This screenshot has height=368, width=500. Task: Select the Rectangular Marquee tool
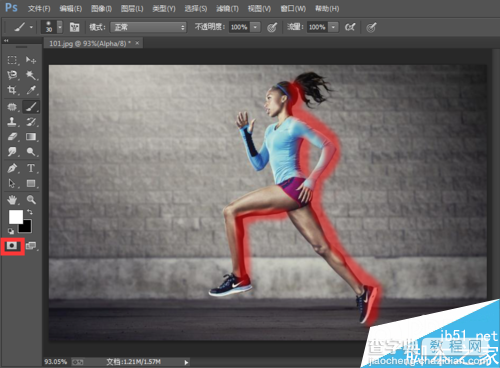tap(12, 60)
